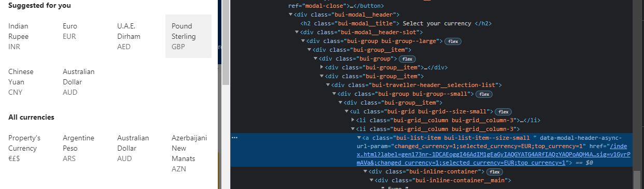The width and height of the screenshot is (644, 189).
Task: Toggle flex badge on ul bui-grid
Action: click(x=503, y=111)
